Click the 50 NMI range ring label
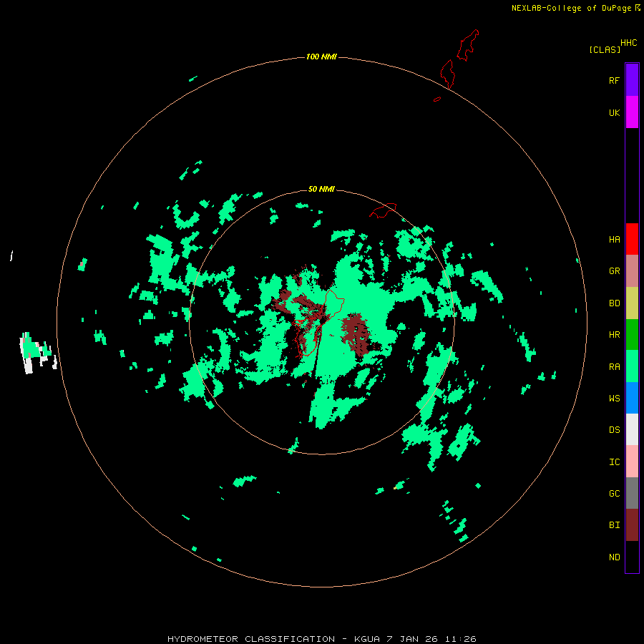 (x=321, y=189)
